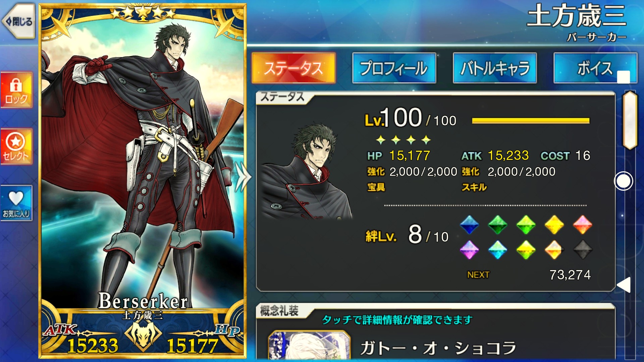The image size is (644, 362).
Task: Select the blue bond gem icon
Action: click(x=469, y=225)
